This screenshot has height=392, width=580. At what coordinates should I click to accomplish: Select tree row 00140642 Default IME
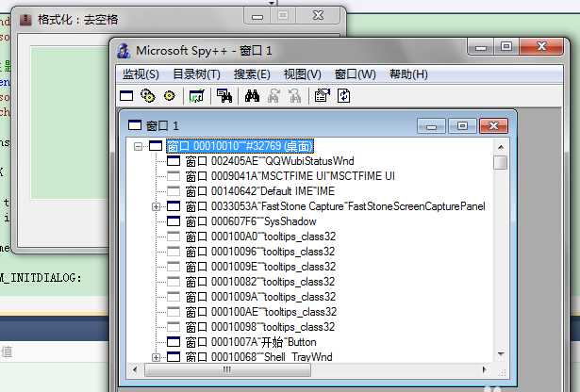[259, 191]
